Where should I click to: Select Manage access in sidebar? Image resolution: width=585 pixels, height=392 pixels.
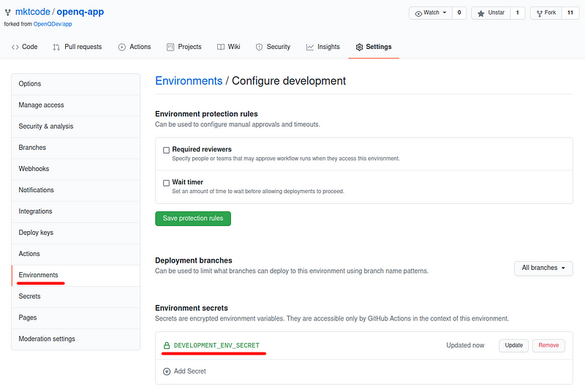pos(76,105)
